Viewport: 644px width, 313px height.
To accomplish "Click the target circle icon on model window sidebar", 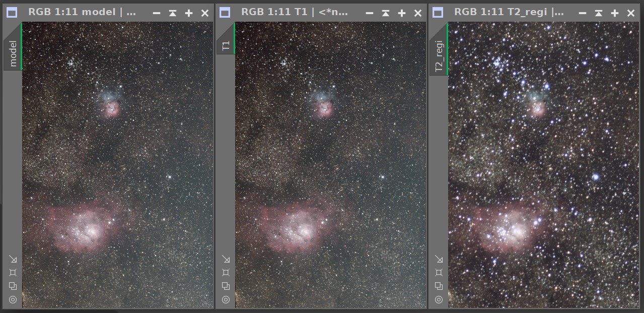I will coord(13,299).
